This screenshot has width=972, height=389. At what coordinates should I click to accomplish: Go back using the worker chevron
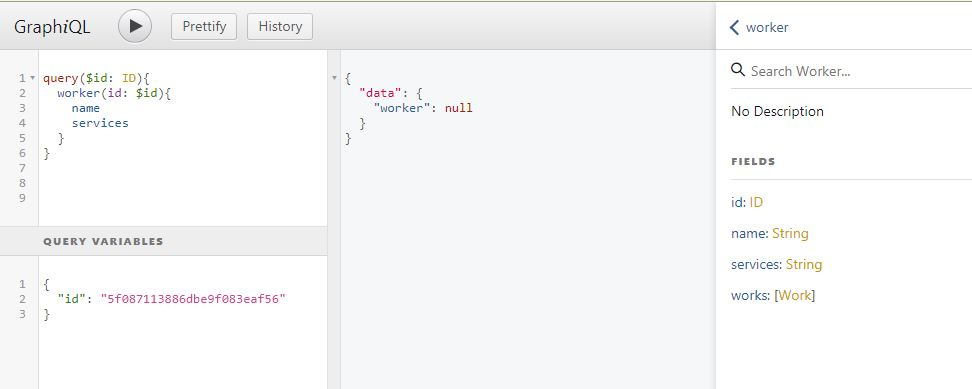735,27
